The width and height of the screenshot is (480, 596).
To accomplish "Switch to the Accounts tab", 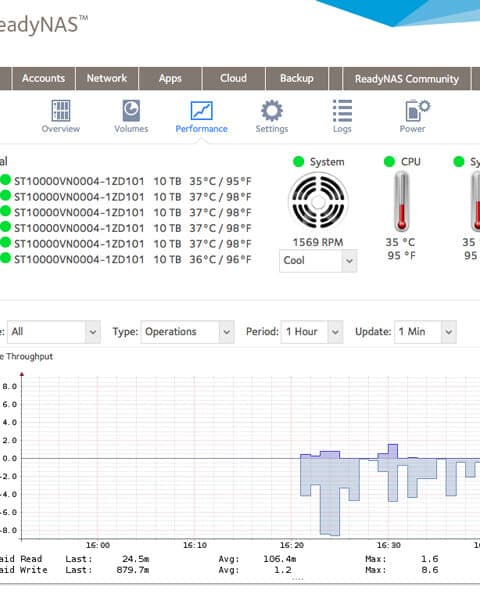I will point(43,78).
